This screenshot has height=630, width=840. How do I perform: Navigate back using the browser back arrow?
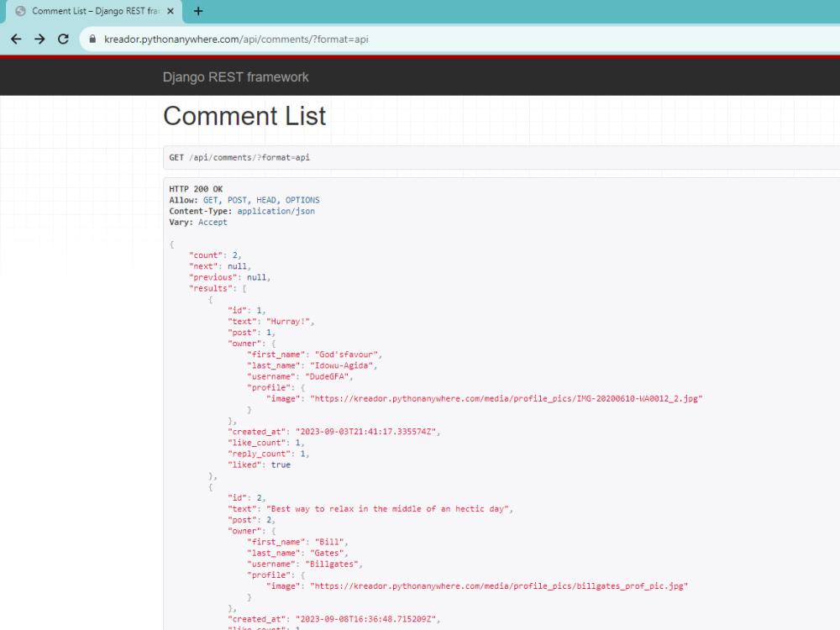[15, 39]
